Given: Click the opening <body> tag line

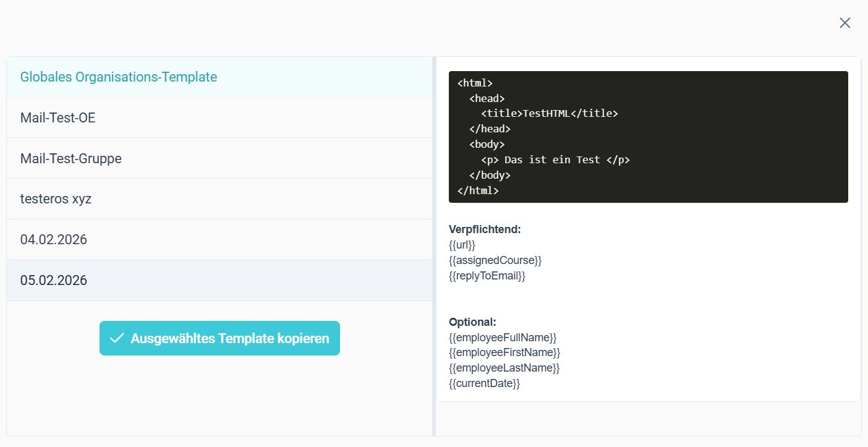Looking at the screenshot, I should [487, 145].
